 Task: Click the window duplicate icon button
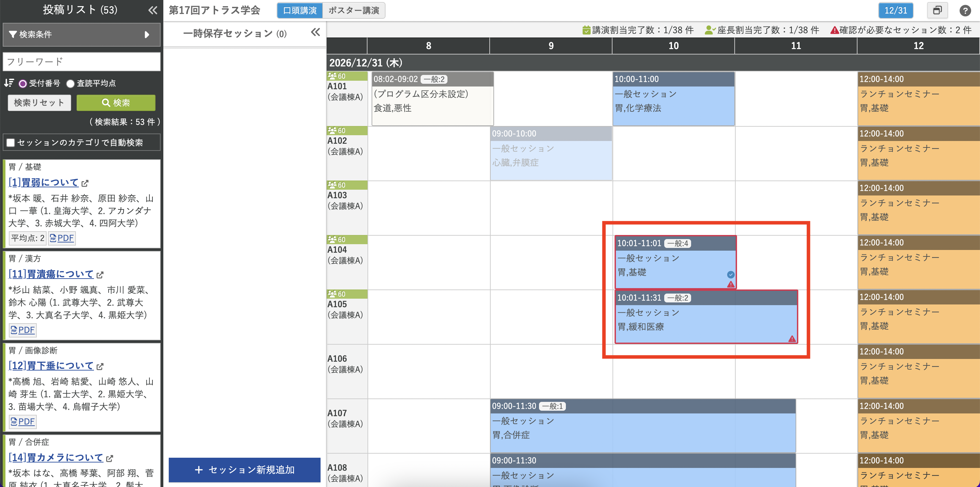(x=937, y=10)
